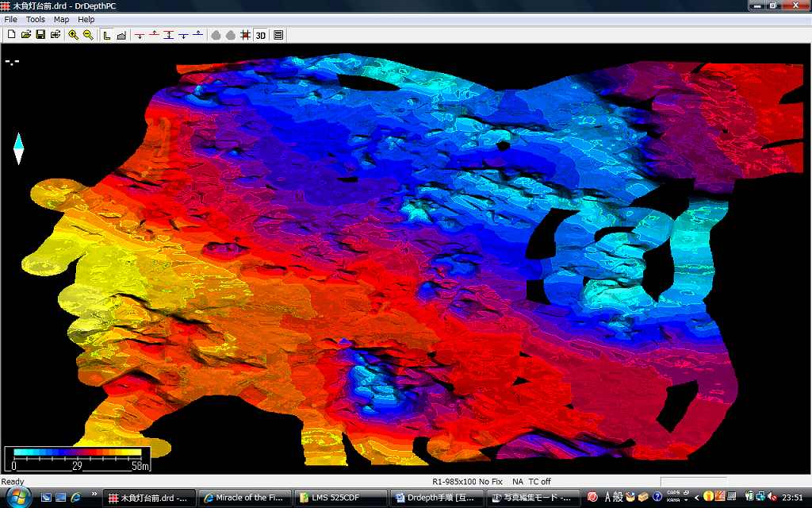Image resolution: width=812 pixels, height=508 pixels.
Task: Switch to LMS 525CDF taskbar window
Action: (x=340, y=498)
